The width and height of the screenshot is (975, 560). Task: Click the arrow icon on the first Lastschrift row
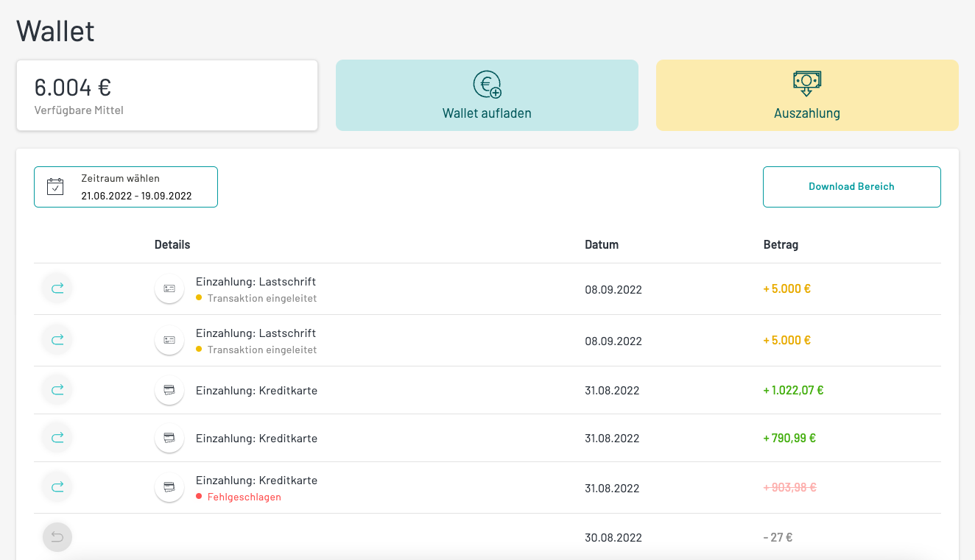pyautogui.click(x=57, y=288)
